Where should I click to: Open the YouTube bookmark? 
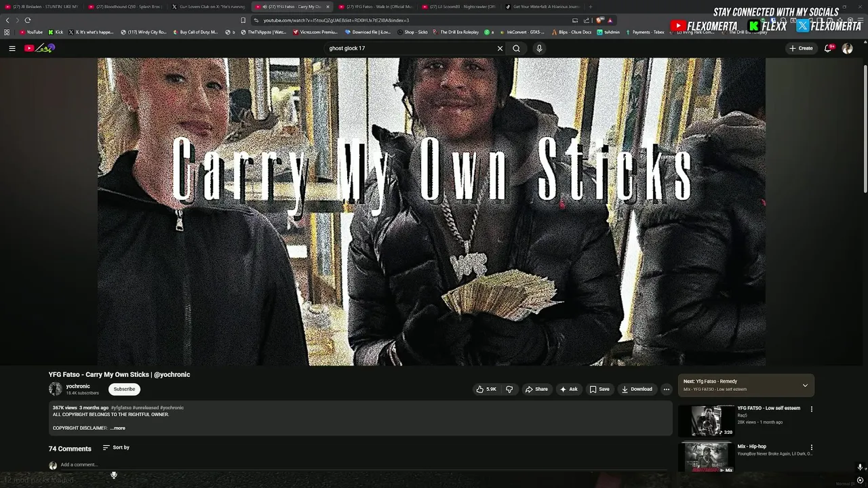pos(31,32)
